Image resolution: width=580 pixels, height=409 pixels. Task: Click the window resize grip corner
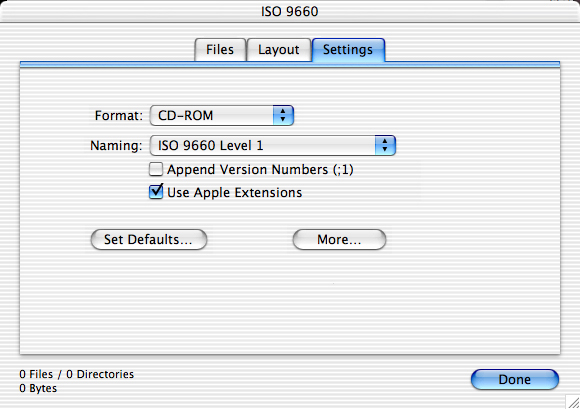tap(573, 402)
